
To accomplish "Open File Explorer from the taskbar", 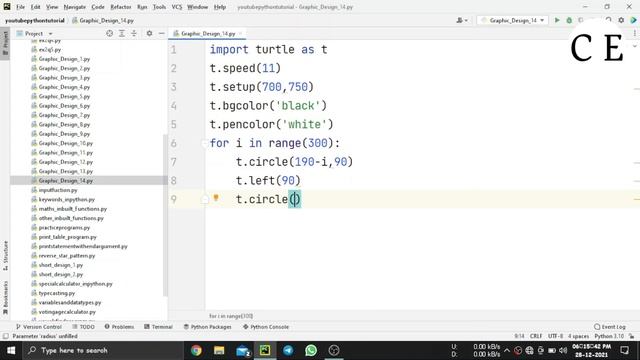I will pyautogui.click(x=219, y=350).
